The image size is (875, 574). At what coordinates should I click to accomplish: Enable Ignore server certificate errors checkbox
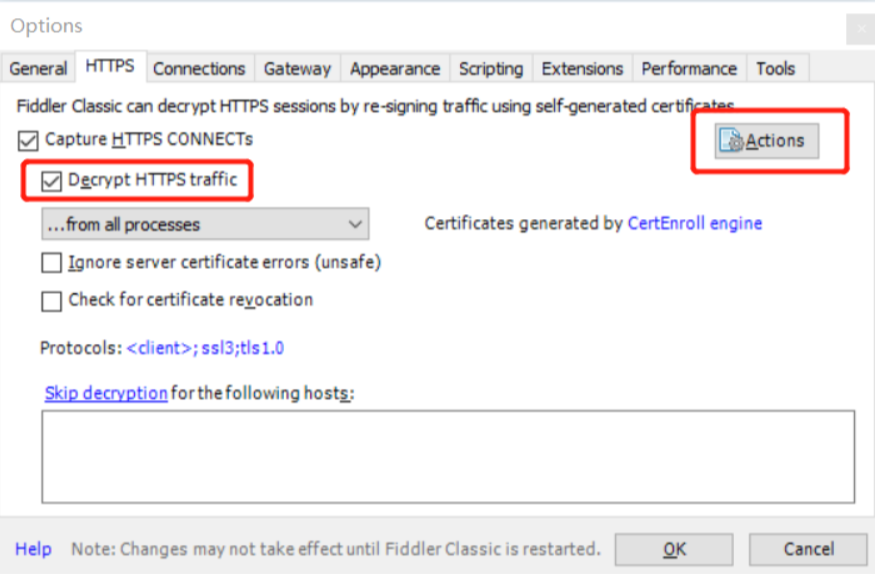coord(51,262)
